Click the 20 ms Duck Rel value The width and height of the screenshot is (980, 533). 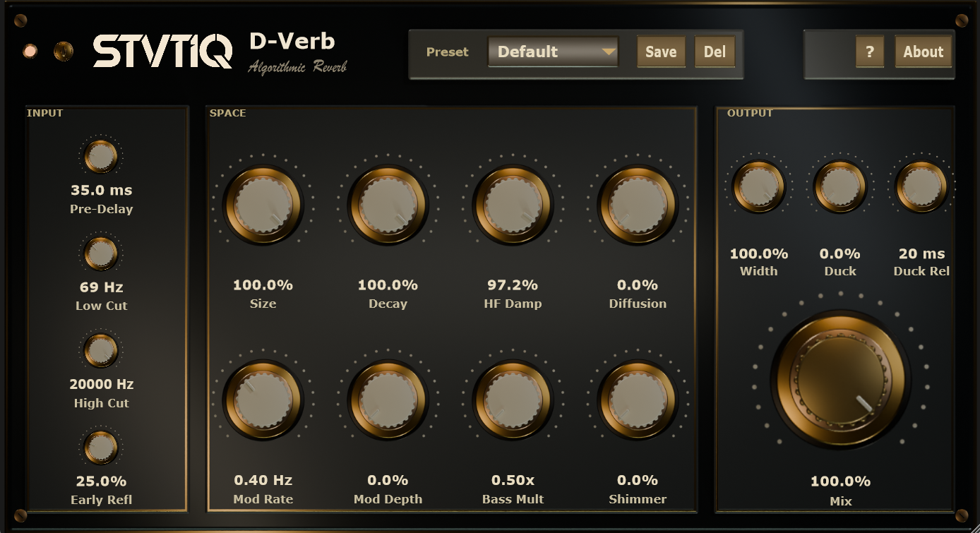pyautogui.click(x=921, y=253)
